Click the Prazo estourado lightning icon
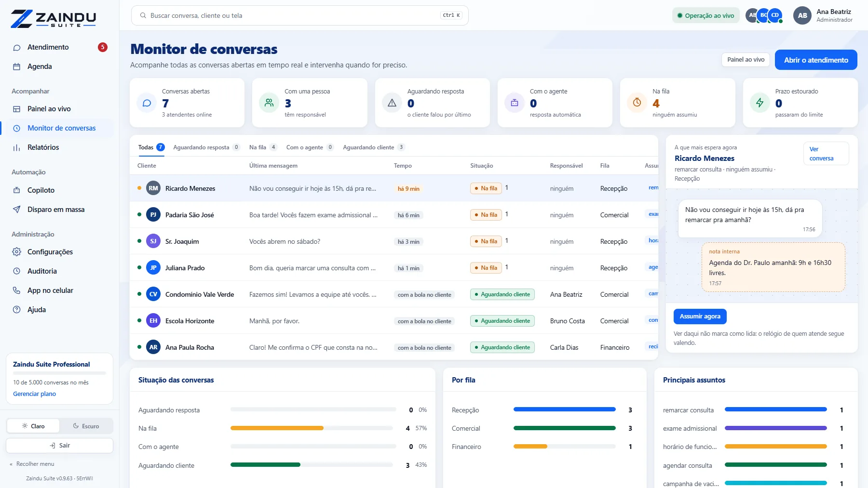The image size is (868, 488). click(760, 103)
